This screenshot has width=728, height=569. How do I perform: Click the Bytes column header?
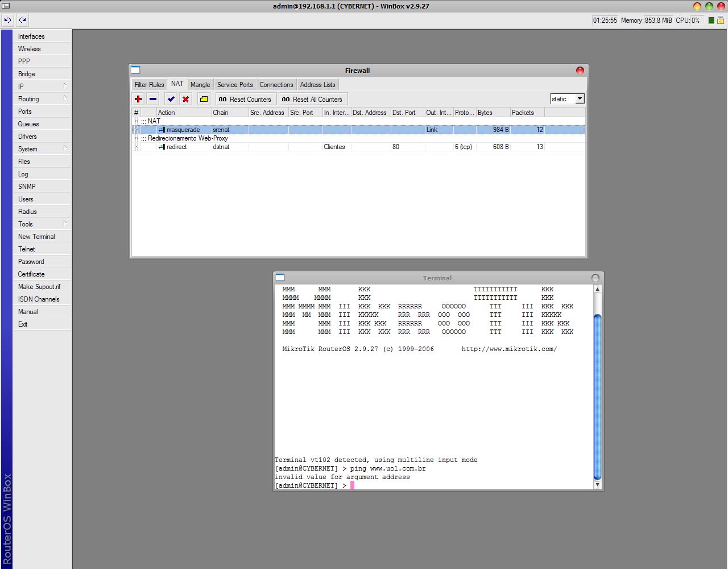click(x=493, y=113)
